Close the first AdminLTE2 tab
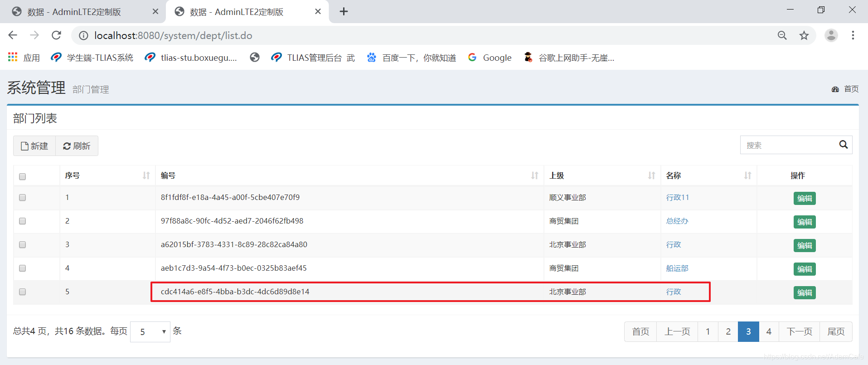This screenshot has height=365, width=868. 155,11
